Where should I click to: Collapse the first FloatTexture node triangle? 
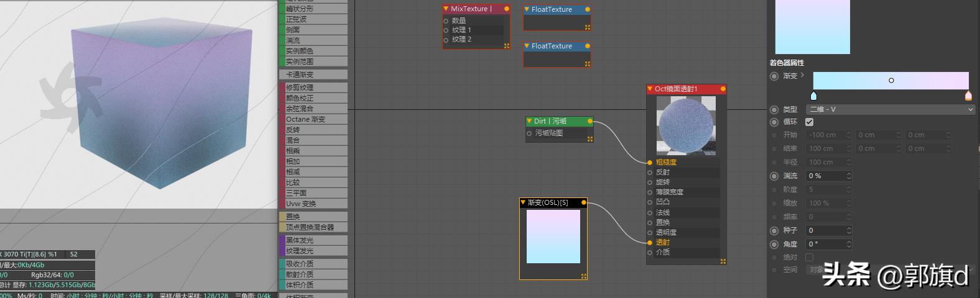[x=527, y=9]
